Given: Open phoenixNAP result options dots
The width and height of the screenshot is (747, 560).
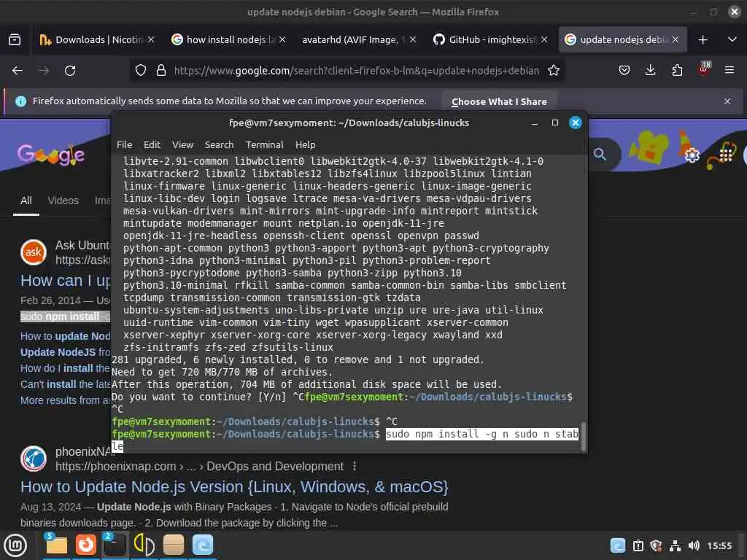Looking at the screenshot, I should (x=354, y=466).
